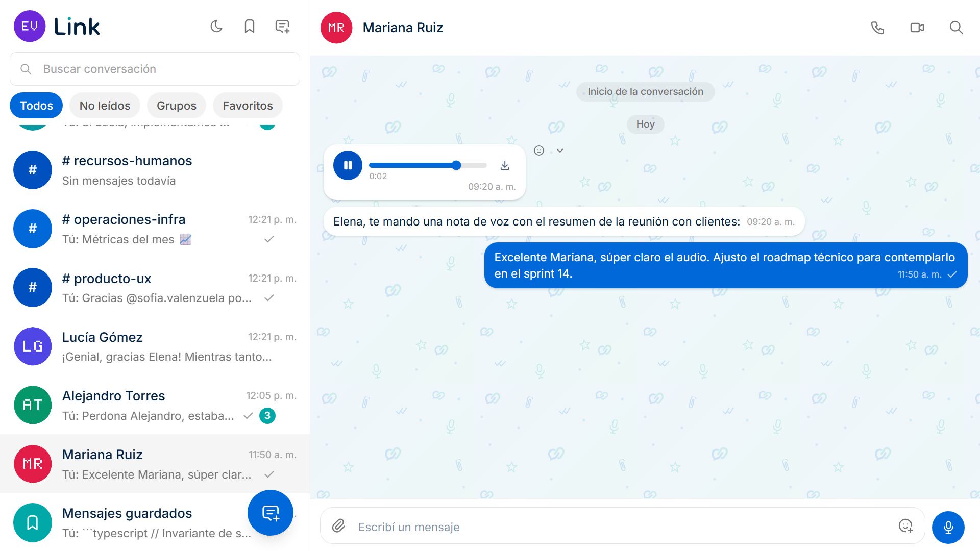
Task: Record a voice message with microphone button
Action: 948,528
